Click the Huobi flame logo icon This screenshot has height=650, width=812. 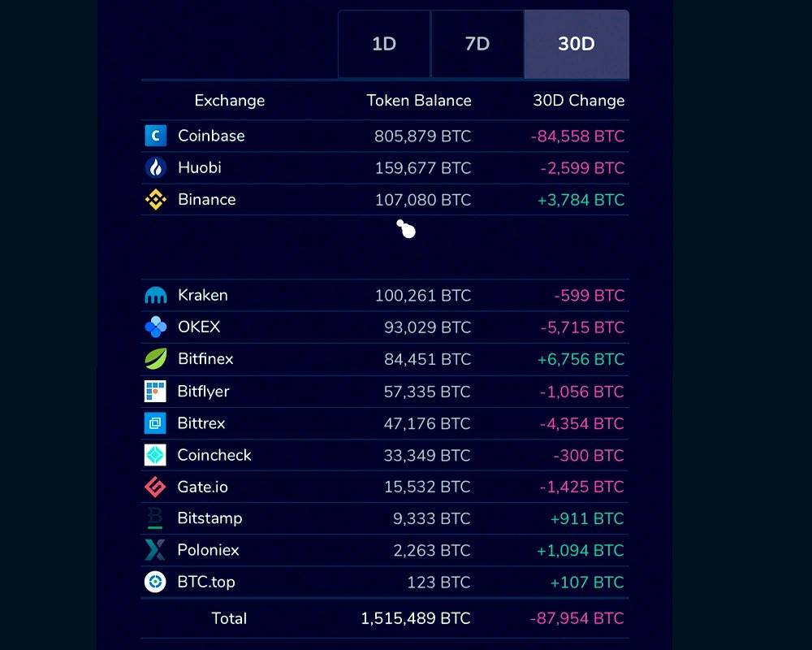155,168
